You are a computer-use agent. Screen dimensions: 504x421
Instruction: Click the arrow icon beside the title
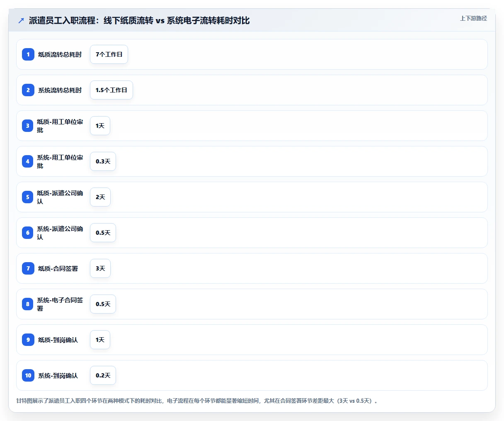[x=21, y=21]
